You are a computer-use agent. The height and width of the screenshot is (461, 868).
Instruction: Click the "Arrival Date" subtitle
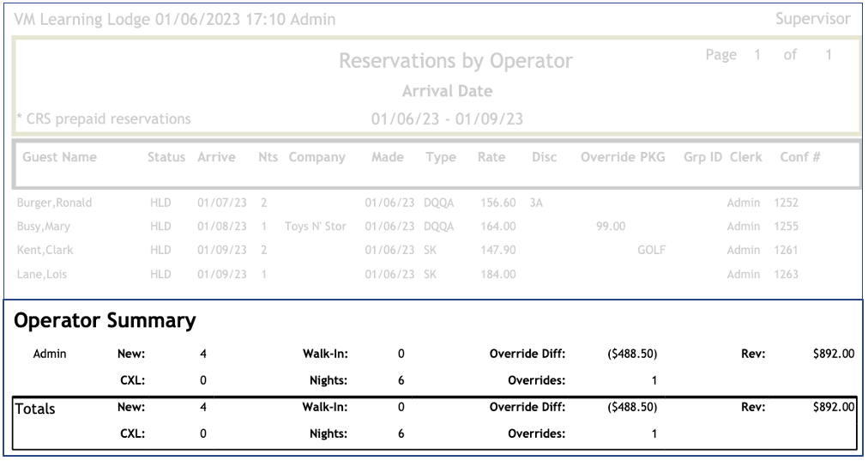coord(446,92)
